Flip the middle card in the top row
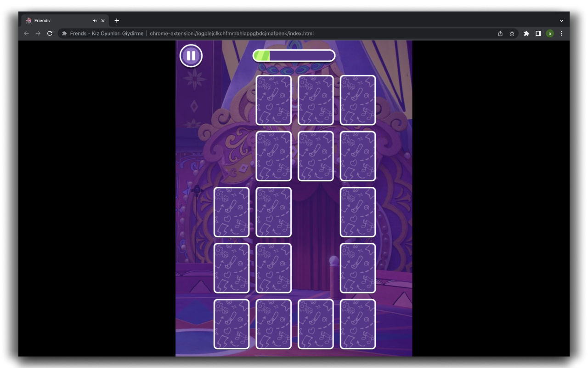The height and width of the screenshot is (368, 588). tap(316, 100)
